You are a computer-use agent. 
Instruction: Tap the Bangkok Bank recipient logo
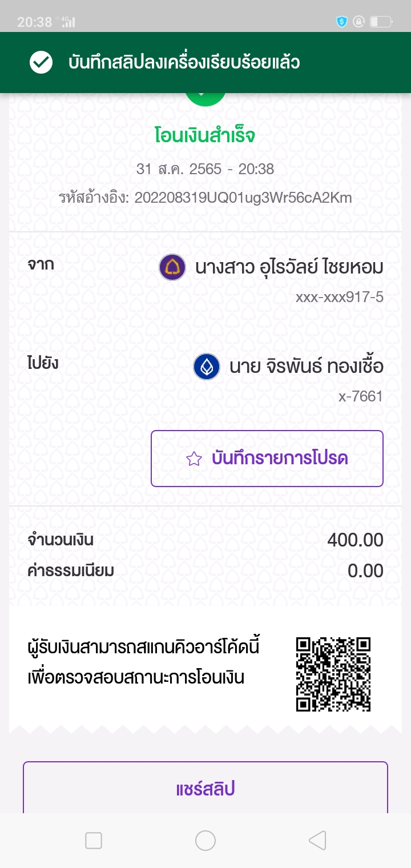207,367
